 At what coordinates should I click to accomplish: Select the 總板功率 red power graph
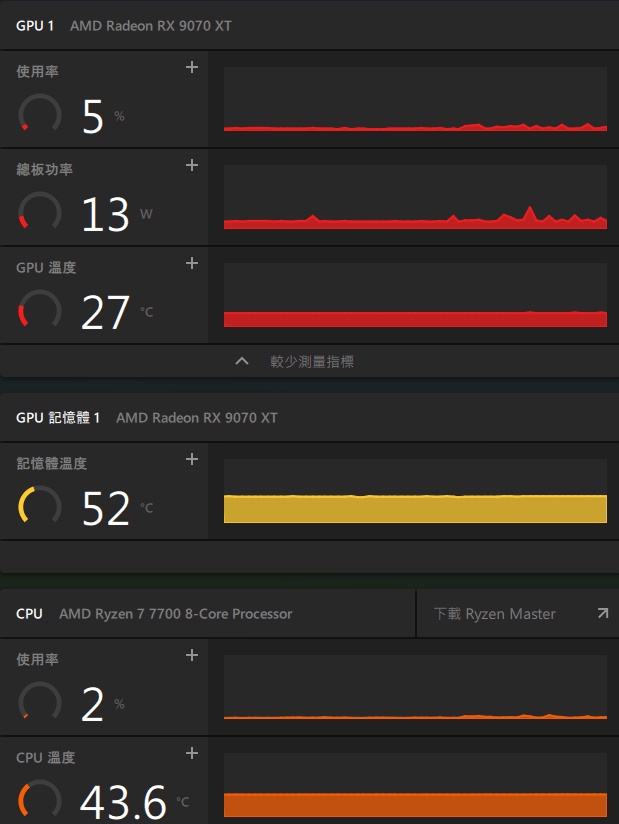(x=415, y=197)
